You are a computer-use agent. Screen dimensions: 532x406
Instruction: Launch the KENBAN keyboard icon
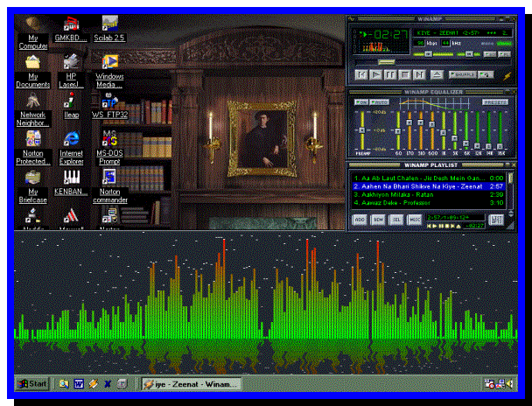pos(71,183)
